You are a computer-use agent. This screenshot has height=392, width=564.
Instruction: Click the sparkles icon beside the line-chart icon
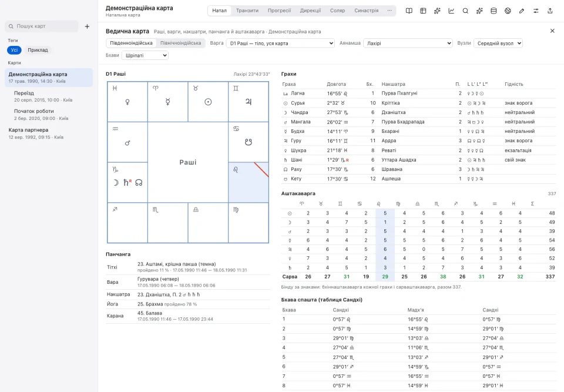click(x=437, y=11)
